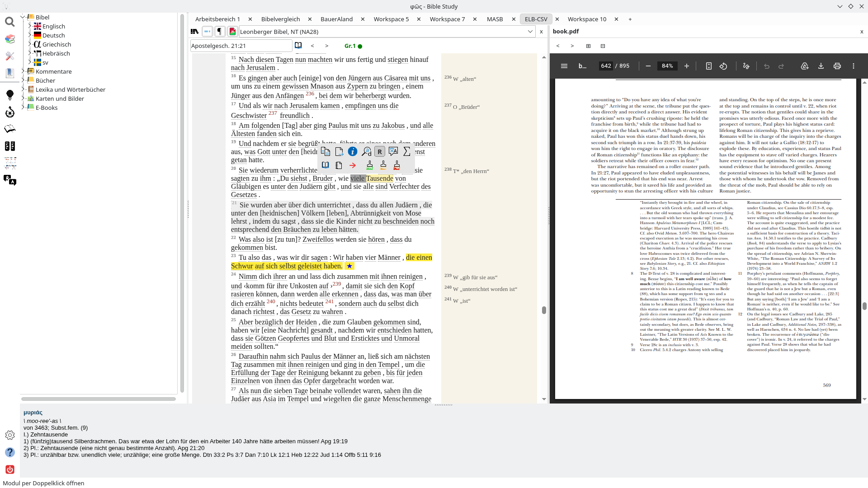Image resolution: width=868 pixels, height=488 pixels.
Task: Click the red power icon
Action: (x=9, y=469)
